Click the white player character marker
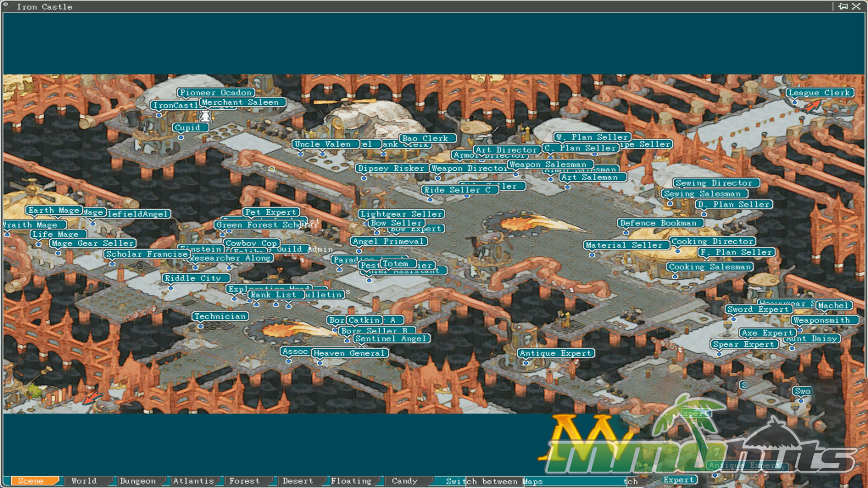Image resolution: width=868 pixels, height=488 pixels. point(206,116)
